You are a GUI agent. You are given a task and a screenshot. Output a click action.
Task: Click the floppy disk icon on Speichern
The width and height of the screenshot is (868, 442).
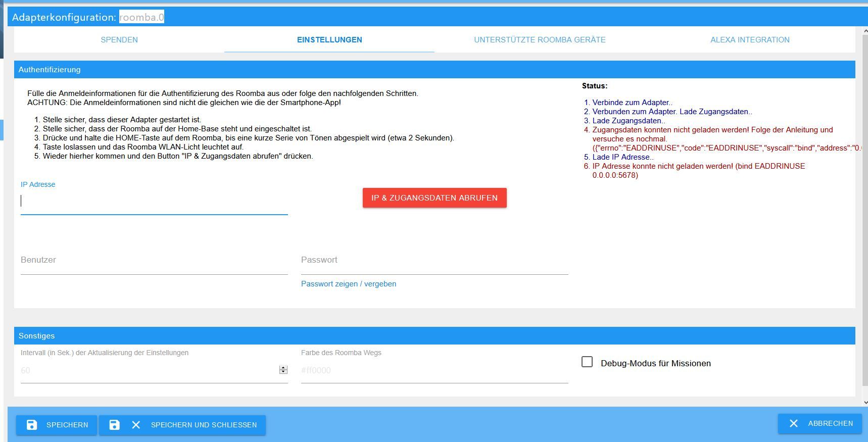pos(32,425)
